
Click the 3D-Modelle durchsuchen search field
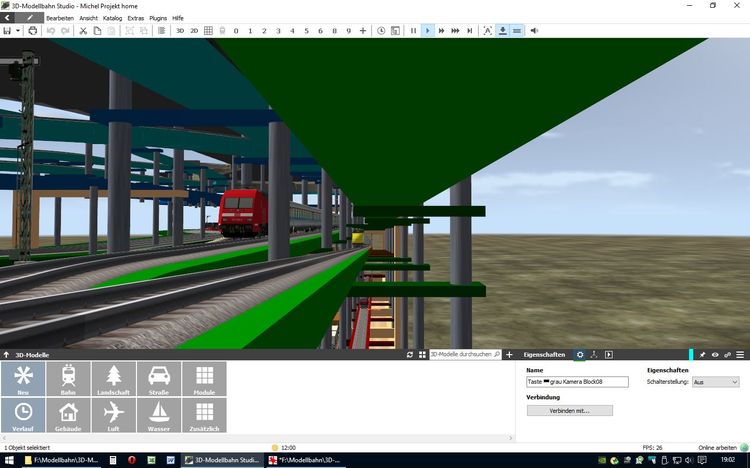(x=465, y=355)
